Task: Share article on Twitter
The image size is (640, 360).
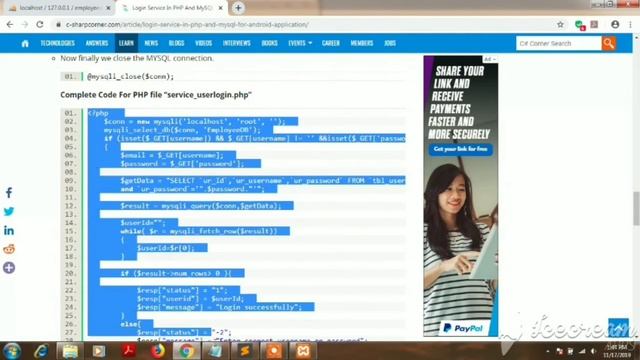Action: point(9,211)
